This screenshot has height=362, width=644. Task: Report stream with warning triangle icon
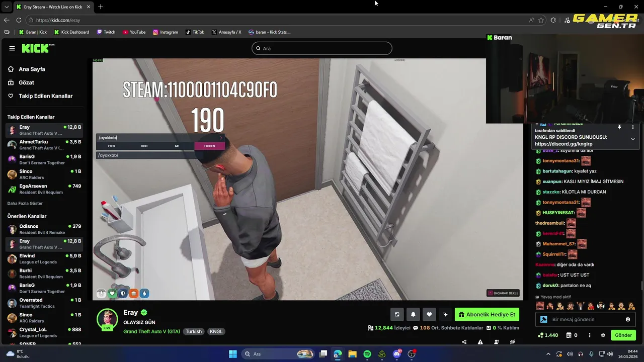click(480, 342)
